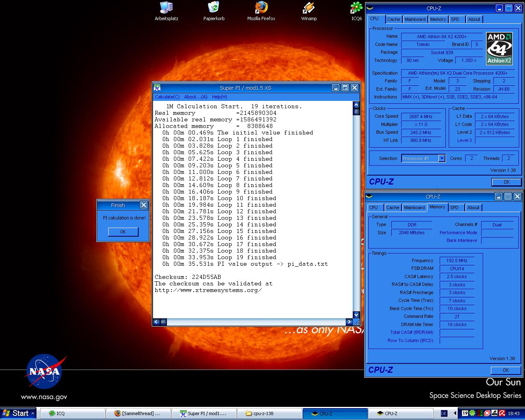Click the AMD Athlon 64 X2 logo
The width and height of the screenshot is (525, 420).
499,49
